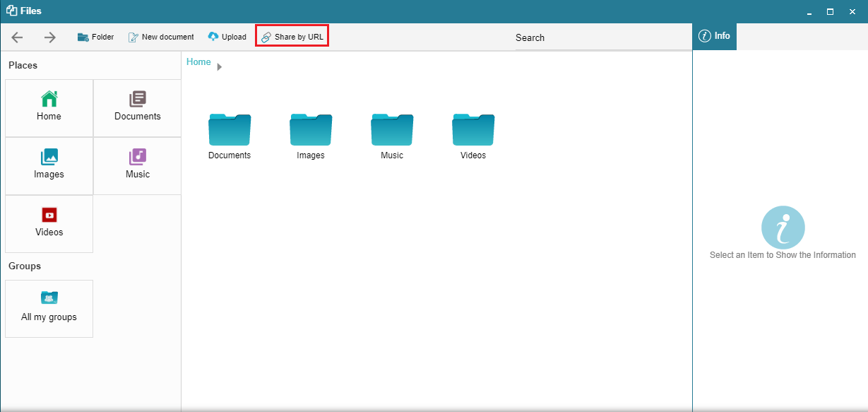Select the Documents shortcut in Places sidebar

[136, 107]
